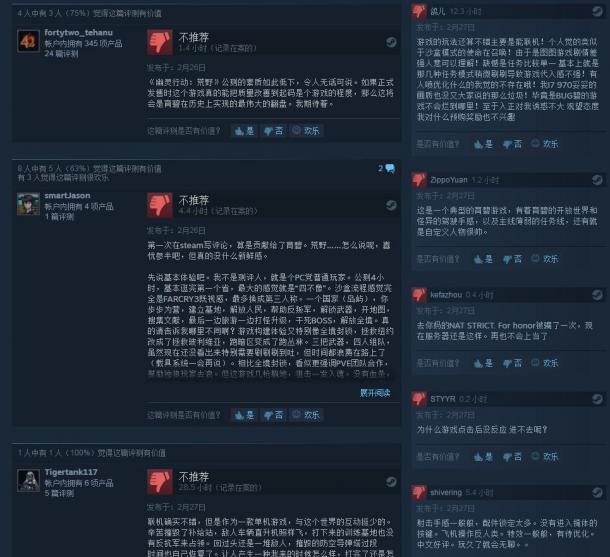Screen dimensions: 610x557
Task: Vote 是 on fortytwo_tehanu's review
Action: (244, 131)
